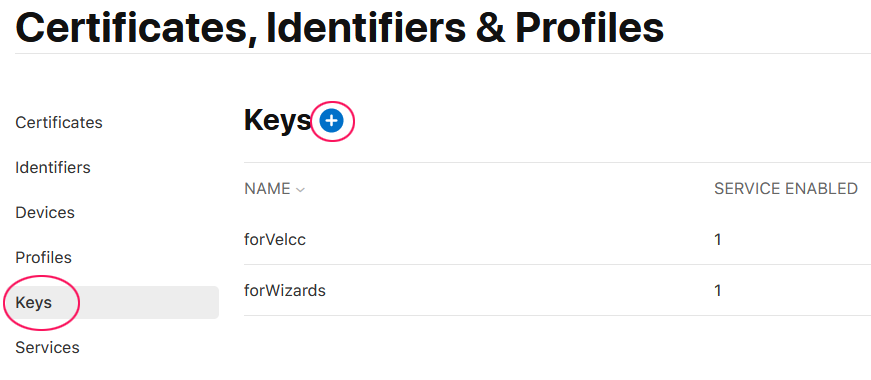The image size is (871, 380).
Task: Click the Certificates, Identifiers & Profiles title
Action: click(x=339, y=27)
